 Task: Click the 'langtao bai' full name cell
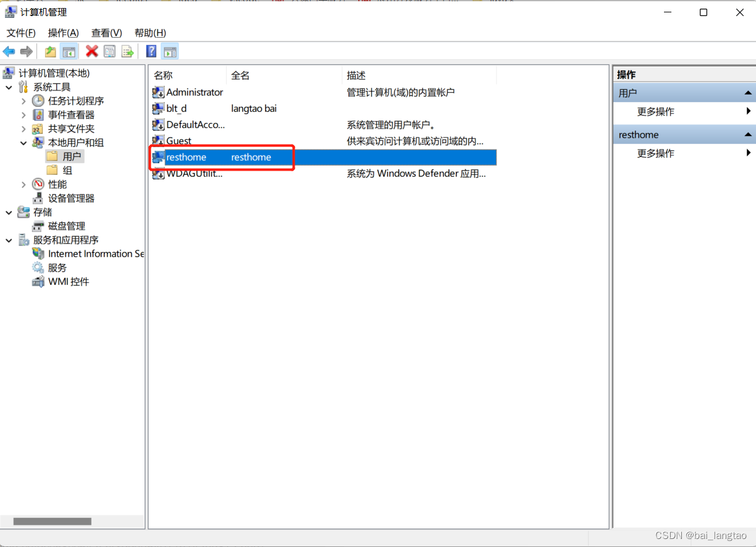click(x=254, y=108)
